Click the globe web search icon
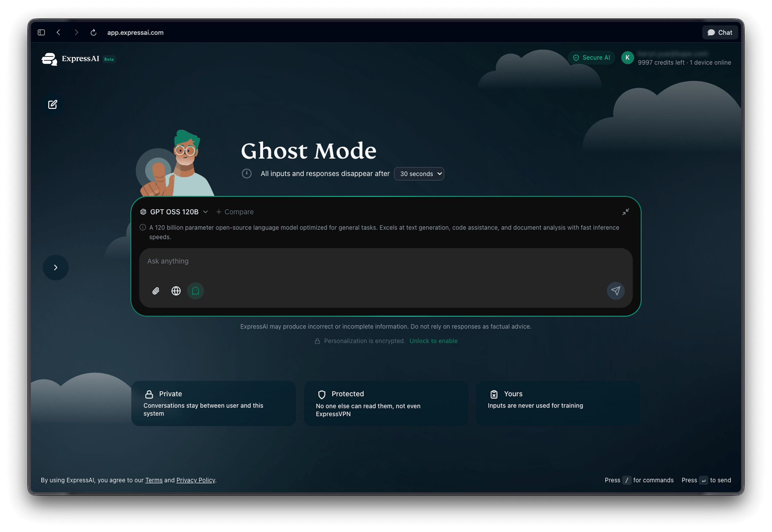The image size is (772, 532). [x=176, y=291]
